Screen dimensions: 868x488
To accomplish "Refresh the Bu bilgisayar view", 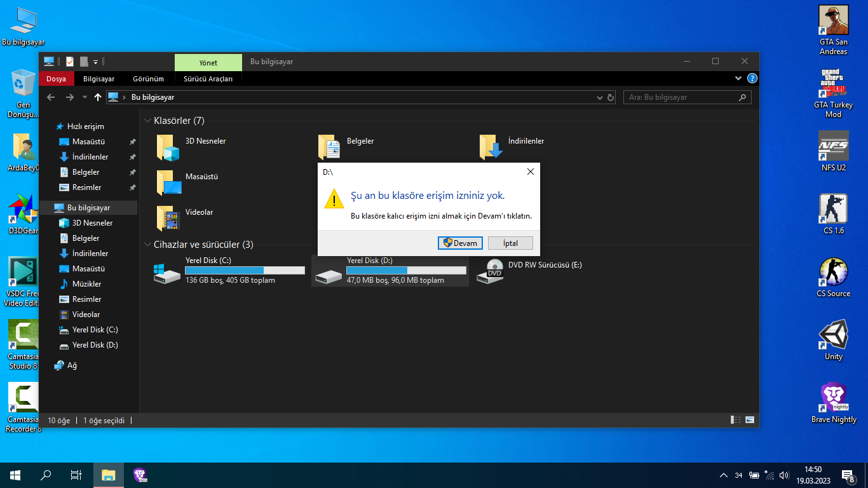I will point(611,97).
